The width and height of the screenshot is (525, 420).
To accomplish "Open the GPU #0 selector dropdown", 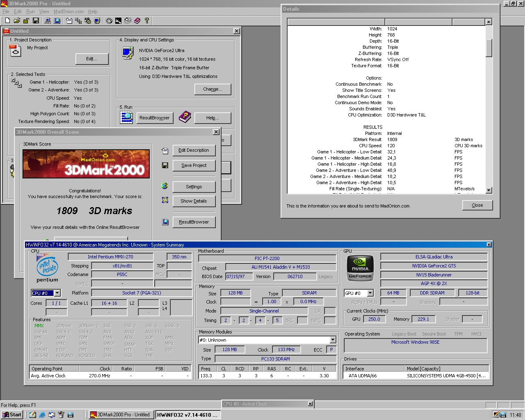I will (370, 293).
